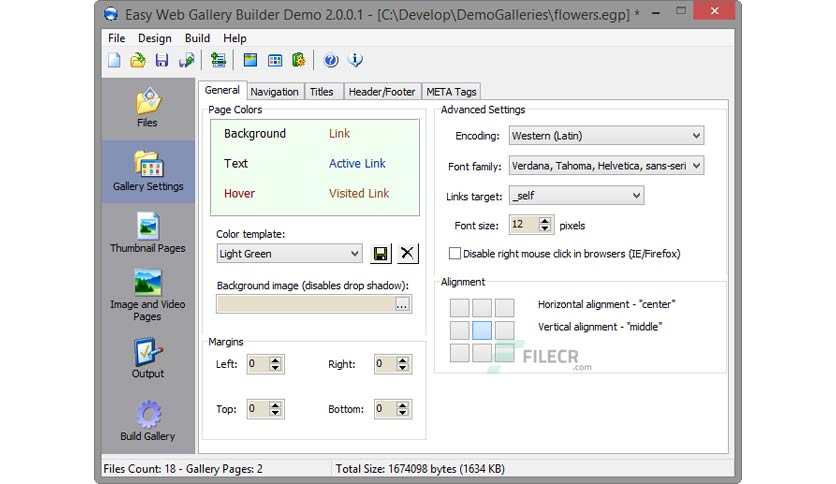
Task: Click the add files list toolbar icon
Action: (218, 60)
